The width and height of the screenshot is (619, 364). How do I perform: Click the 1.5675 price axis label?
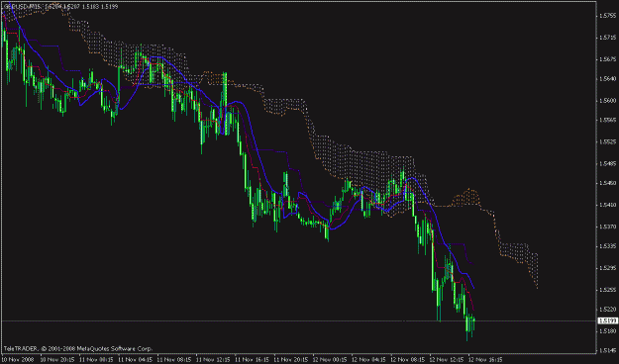tap(608, 59)
